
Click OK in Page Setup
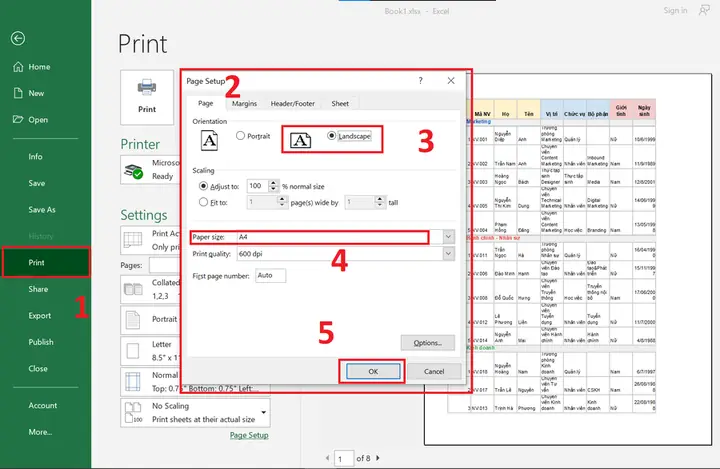(x=373, y=371)
